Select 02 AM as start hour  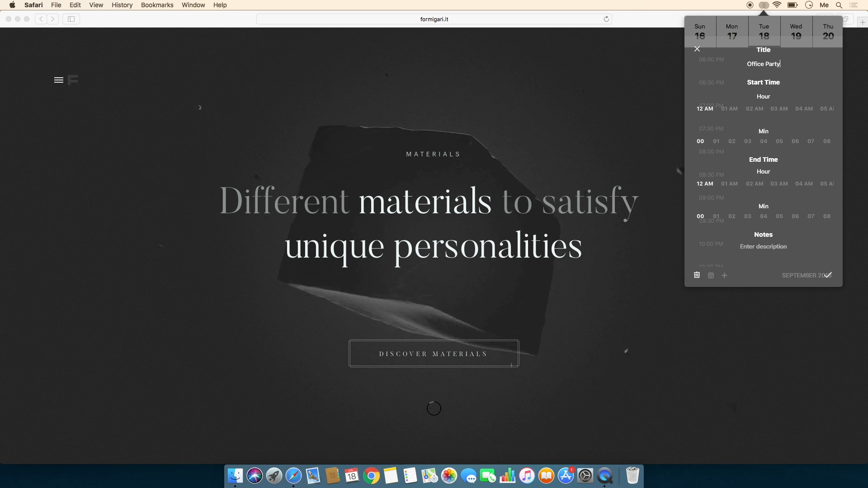pos(755,109)
